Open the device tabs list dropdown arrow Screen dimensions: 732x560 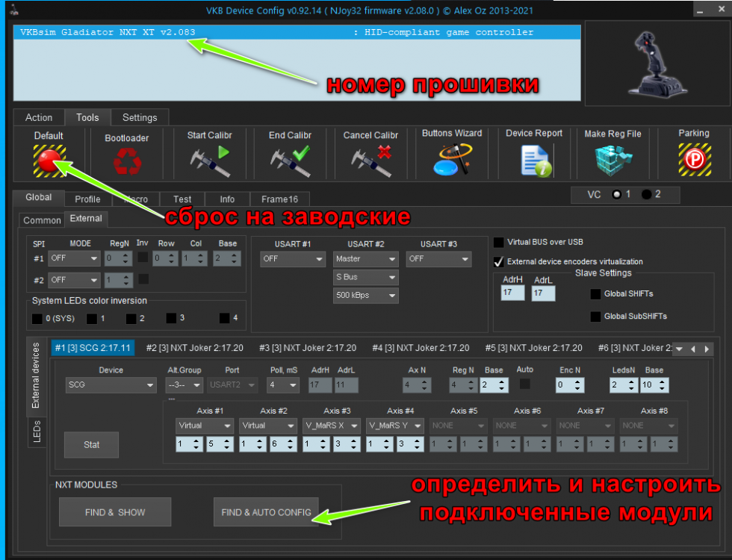(x=679, y=349)
